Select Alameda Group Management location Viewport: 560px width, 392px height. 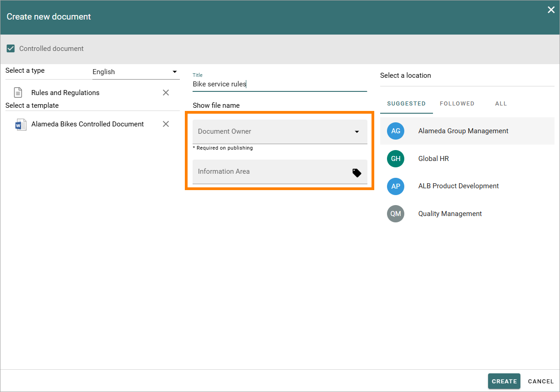[467, 131]
